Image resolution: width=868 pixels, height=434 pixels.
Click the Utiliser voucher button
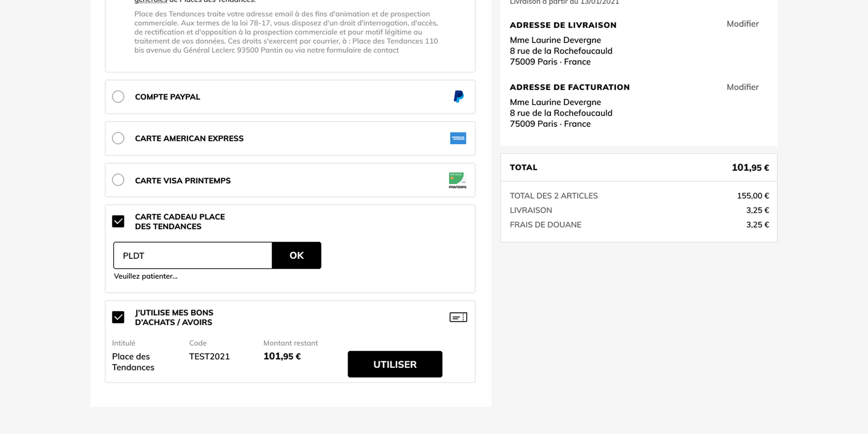click(394, 364)
